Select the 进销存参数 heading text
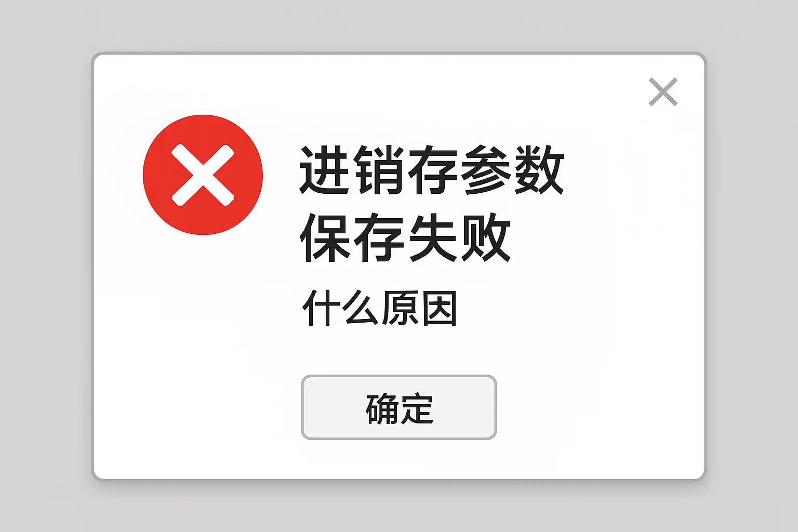798x532 pixels. [x=431, y=170]
